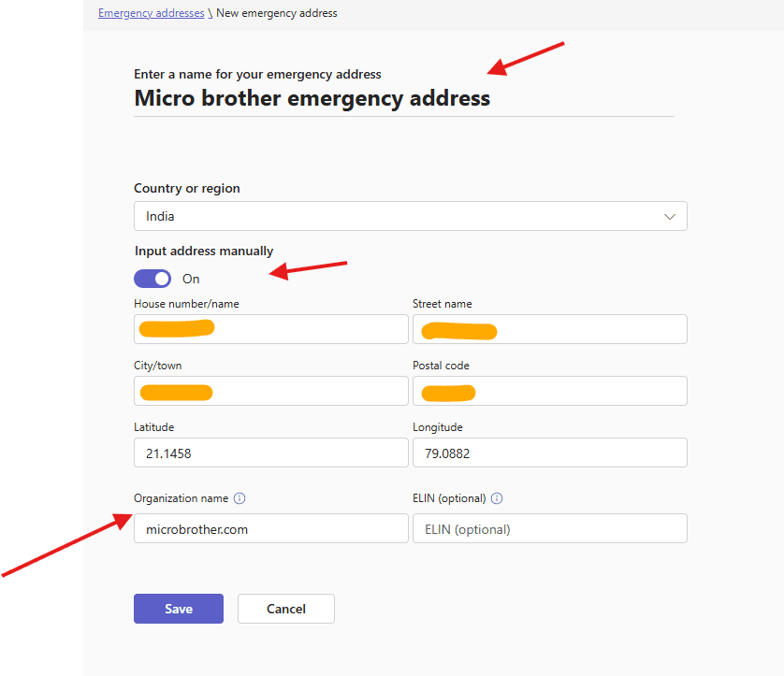Click the 'On' label beside the toggle

[191, 279]
